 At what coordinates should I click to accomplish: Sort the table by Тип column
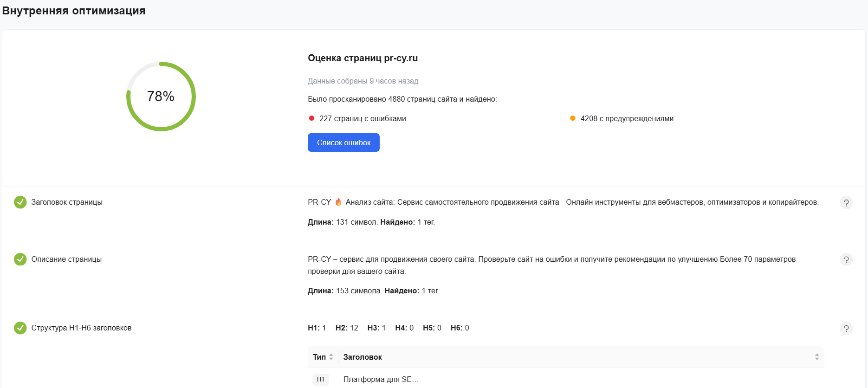331,357
